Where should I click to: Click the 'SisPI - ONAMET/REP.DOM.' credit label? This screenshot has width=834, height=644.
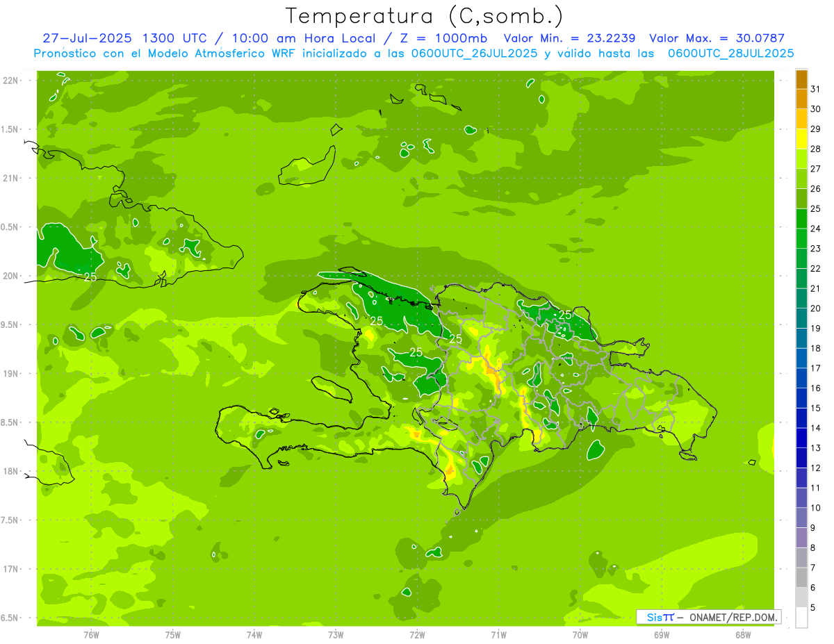coord(709,617)
